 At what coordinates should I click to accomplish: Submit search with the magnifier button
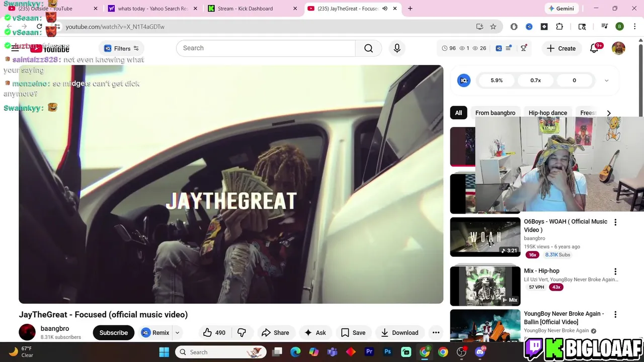pos(368,48)
